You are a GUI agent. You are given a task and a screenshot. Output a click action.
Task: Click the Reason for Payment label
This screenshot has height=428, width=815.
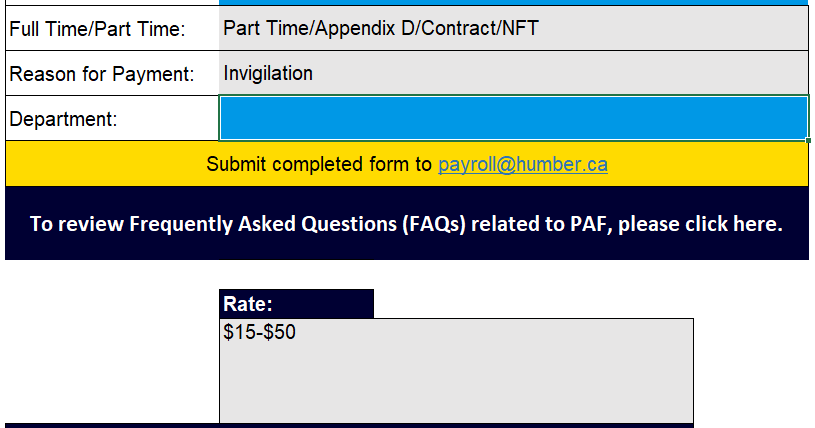102,74
